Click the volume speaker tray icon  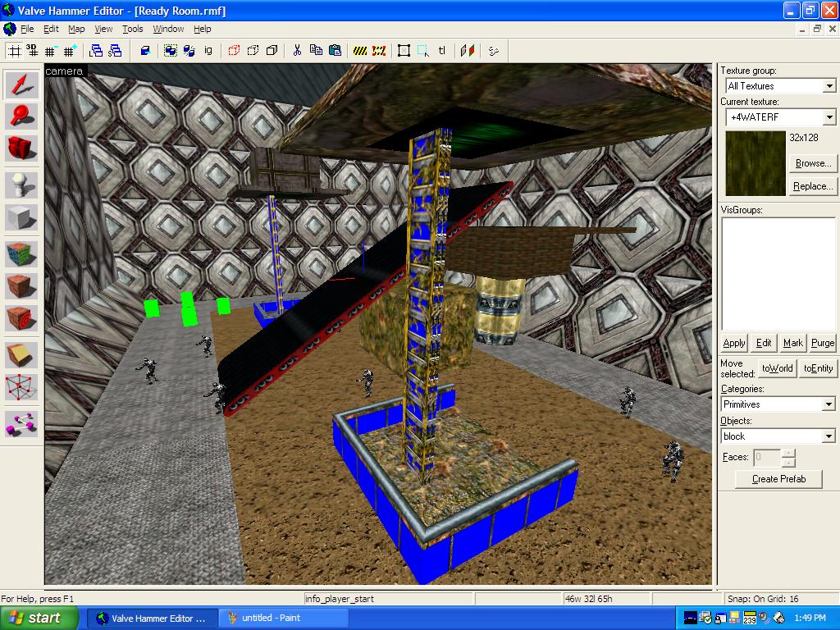[x=764, y=619]
